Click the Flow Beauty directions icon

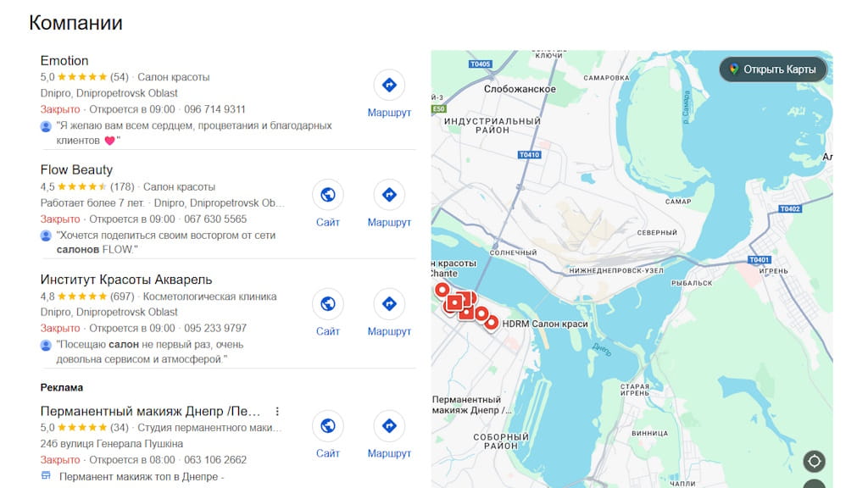[x=389, y=195]
